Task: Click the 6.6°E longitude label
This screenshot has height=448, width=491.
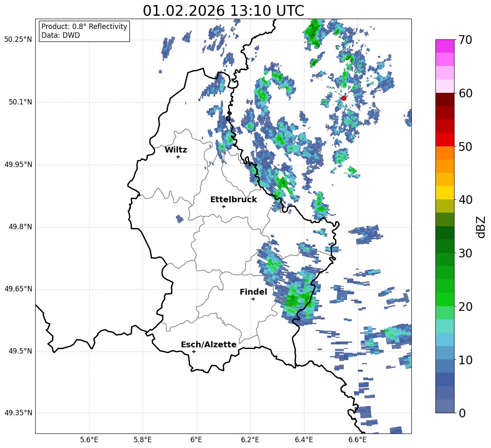Action: click(357, 440)
